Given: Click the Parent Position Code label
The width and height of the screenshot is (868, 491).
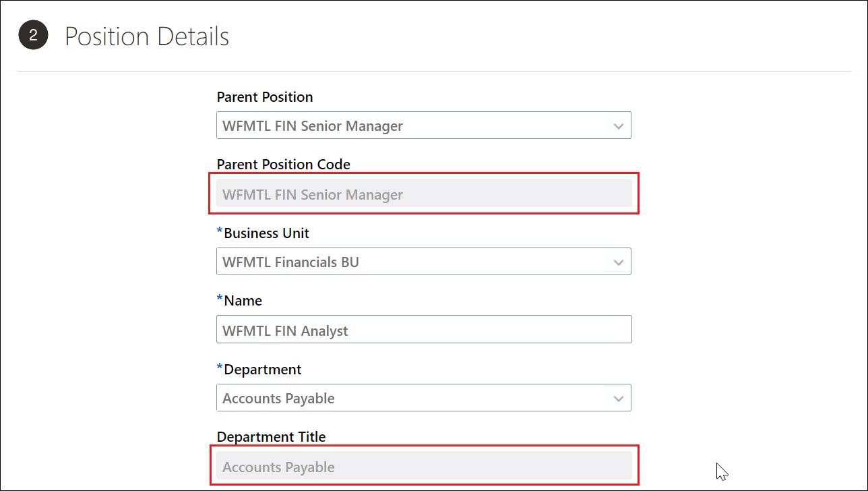Looking at the screenshot, I should tap(284, 165).
